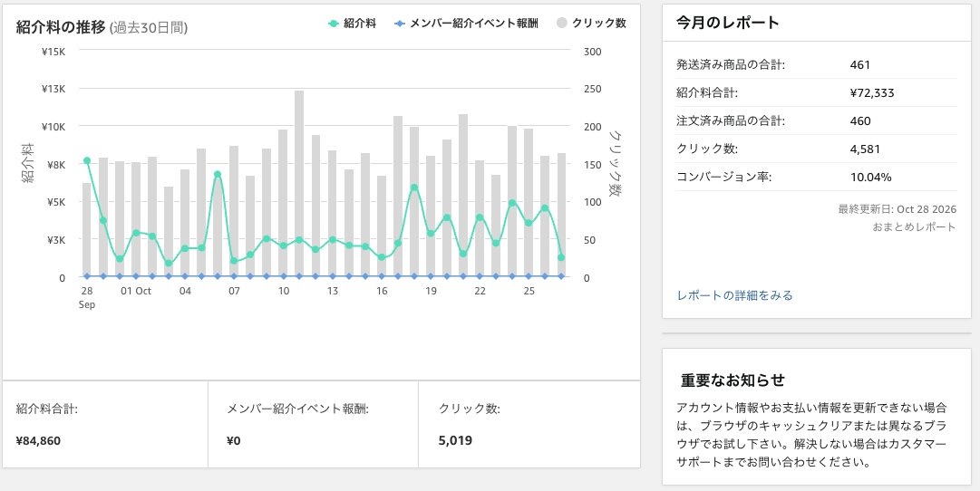
Task: Open the おまとめレポート link
Action: [x=915, y=226]
